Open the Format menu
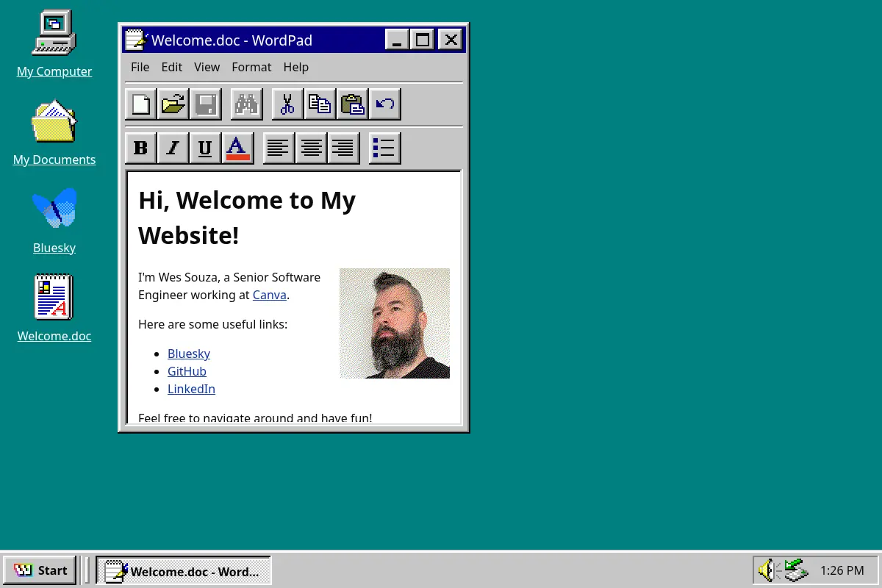 click(251, 67)
